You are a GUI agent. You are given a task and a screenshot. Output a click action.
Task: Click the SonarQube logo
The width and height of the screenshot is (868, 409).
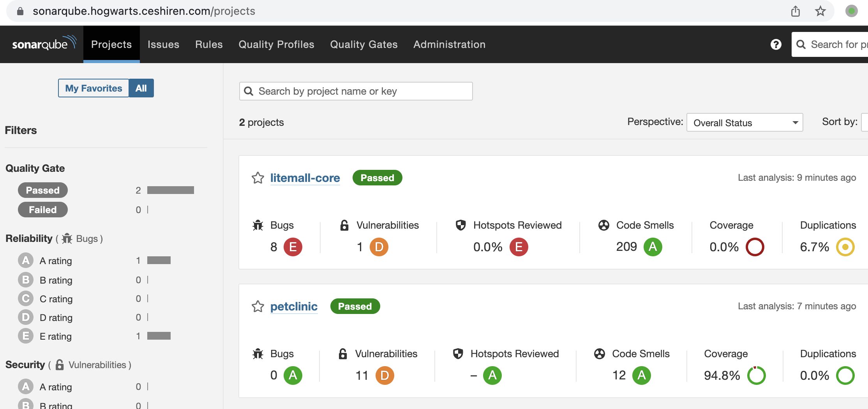click(x=44, y=43)
